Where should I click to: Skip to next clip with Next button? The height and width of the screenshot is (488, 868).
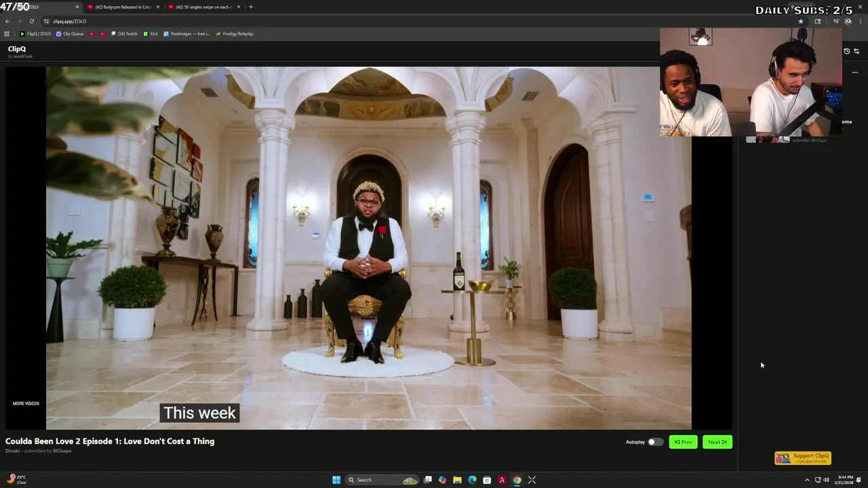(x=717, y=442)
